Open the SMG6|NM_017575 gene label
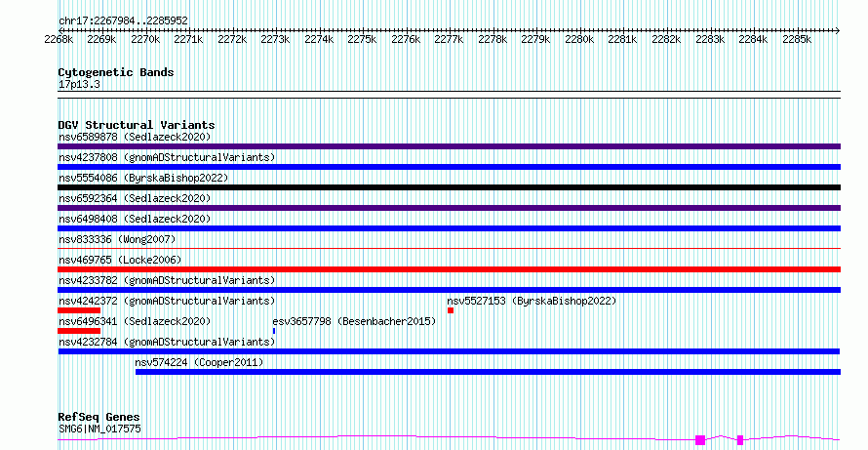The image size is (868, 450). 99,429
